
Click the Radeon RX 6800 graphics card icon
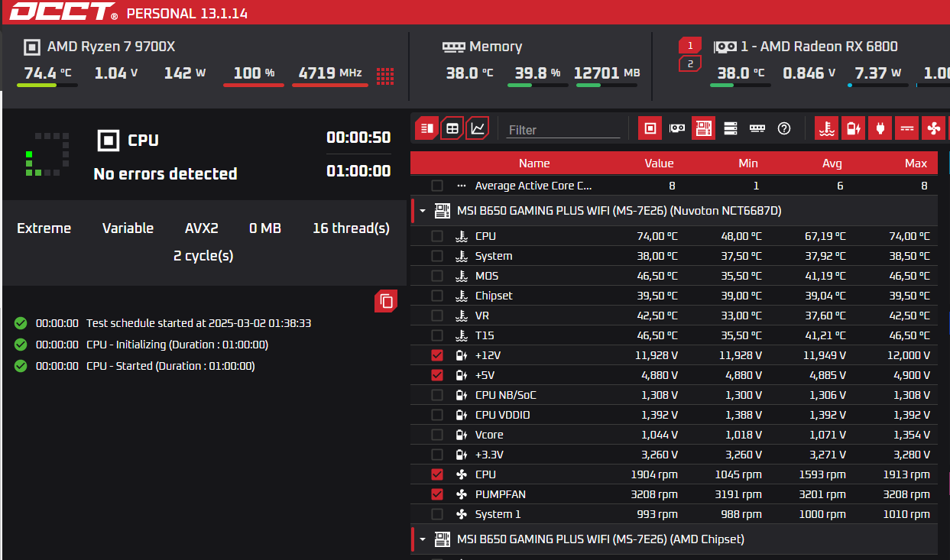click(x=725, y=47)
